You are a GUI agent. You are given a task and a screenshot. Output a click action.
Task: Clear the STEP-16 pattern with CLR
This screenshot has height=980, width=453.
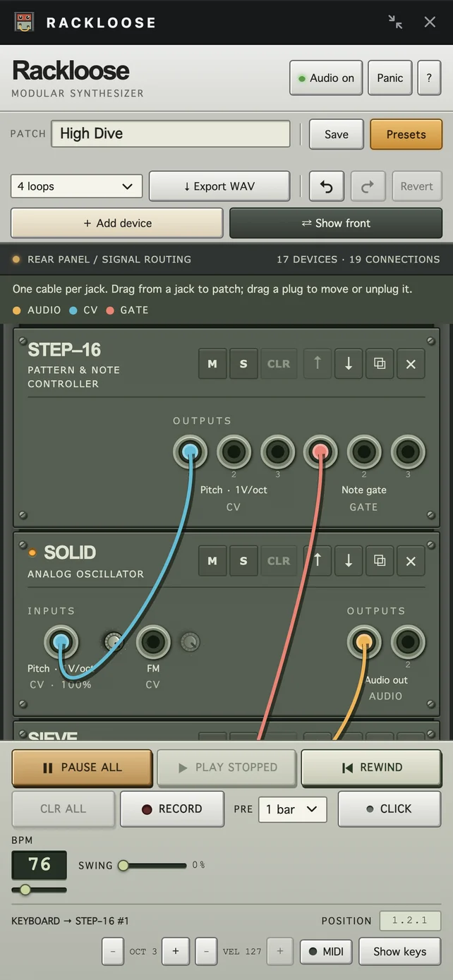click(279, 364)
